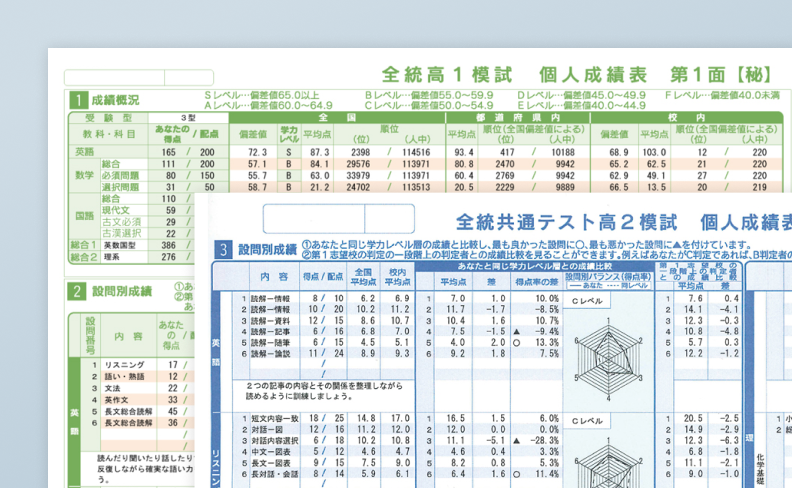This screenshot has width=792, height=488.
Task: Click the circle mark in the 読解-随筆 row
Action: click(x=516, y=343)
